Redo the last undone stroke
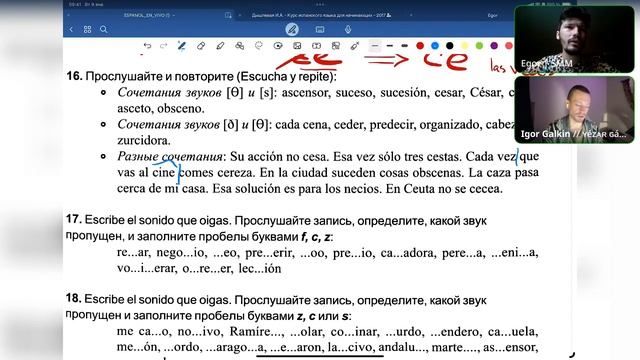Image resolution: width=640 pixels, height=360 pixels. pyautogui.click(x=164, y=46)
